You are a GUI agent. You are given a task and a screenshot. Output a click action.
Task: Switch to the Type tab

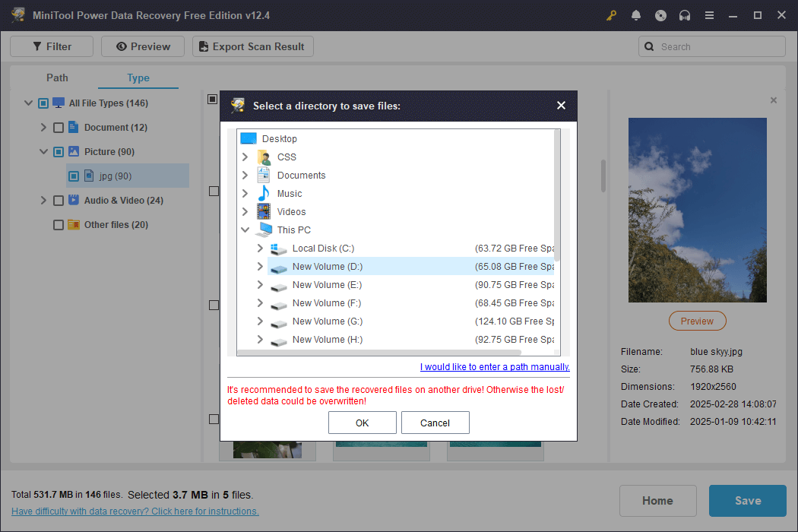138,78
